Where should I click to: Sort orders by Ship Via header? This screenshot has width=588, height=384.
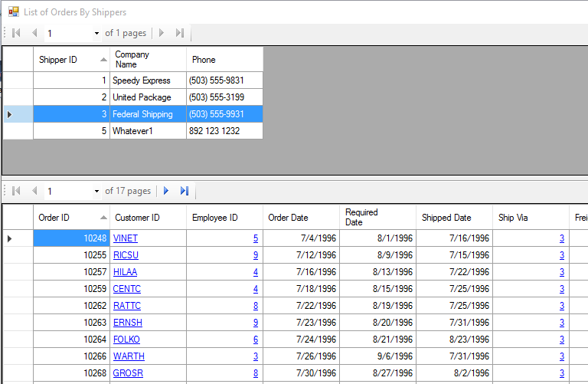pos(531,218)
